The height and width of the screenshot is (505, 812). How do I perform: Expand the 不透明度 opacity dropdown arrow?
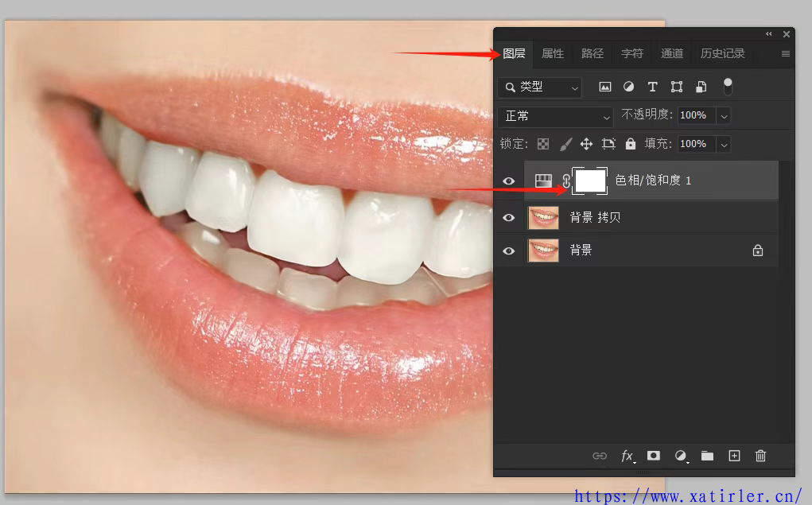click(x=724, y=116)
